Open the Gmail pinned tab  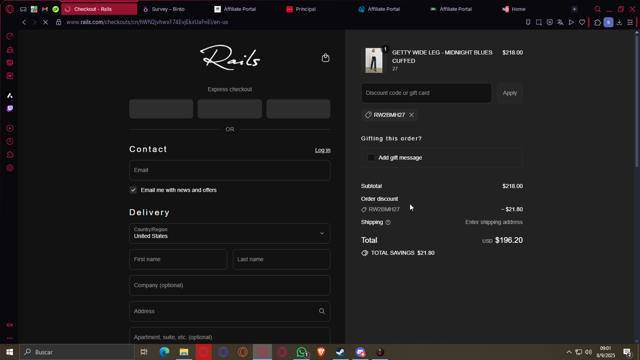click(45, 9)
